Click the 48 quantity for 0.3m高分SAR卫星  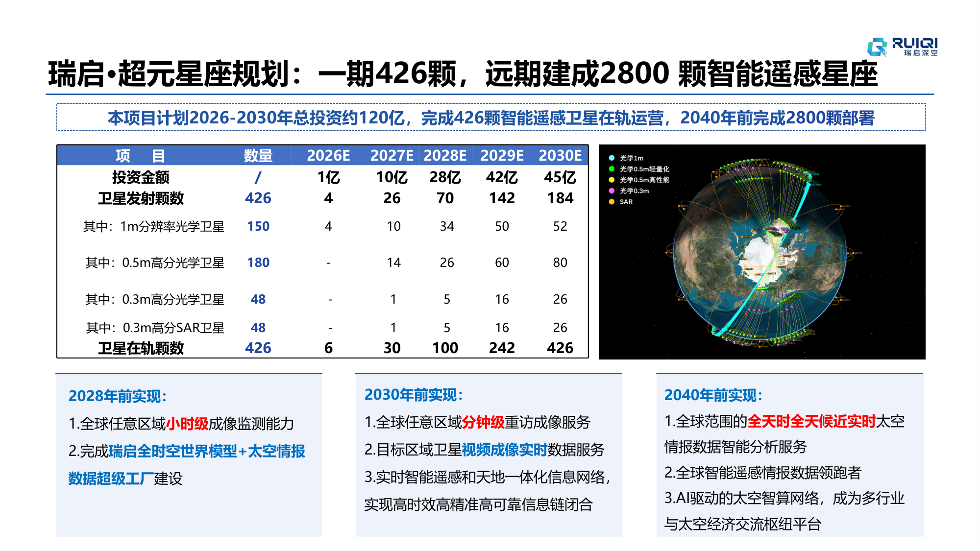[258, 328]
